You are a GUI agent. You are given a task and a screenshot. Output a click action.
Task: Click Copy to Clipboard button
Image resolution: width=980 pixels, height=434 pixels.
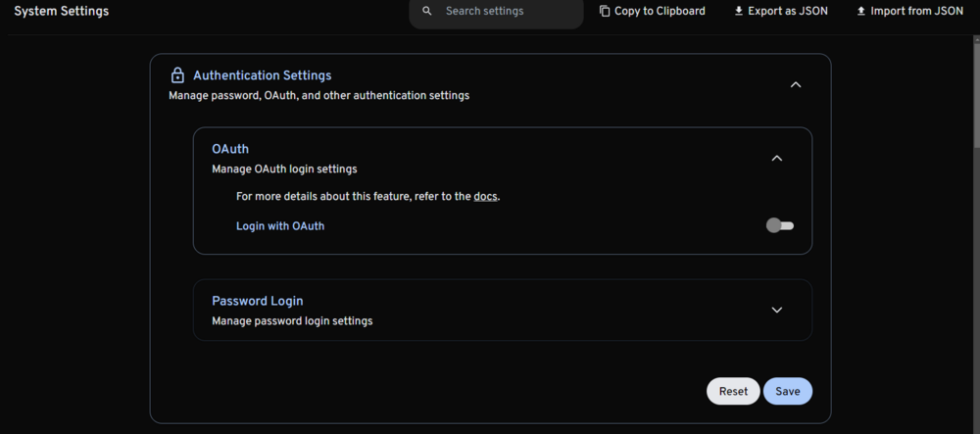point(652,11)
